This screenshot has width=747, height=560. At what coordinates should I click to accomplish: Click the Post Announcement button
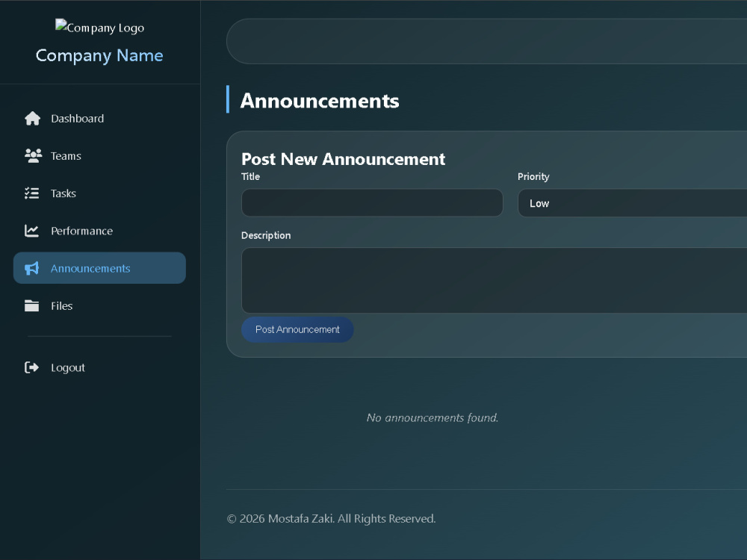click(x=297, y=329)
